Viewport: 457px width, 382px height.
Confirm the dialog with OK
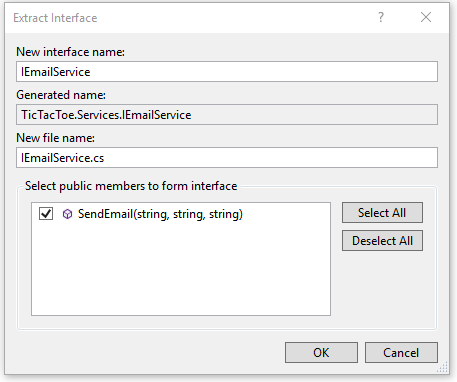point(321,353)
